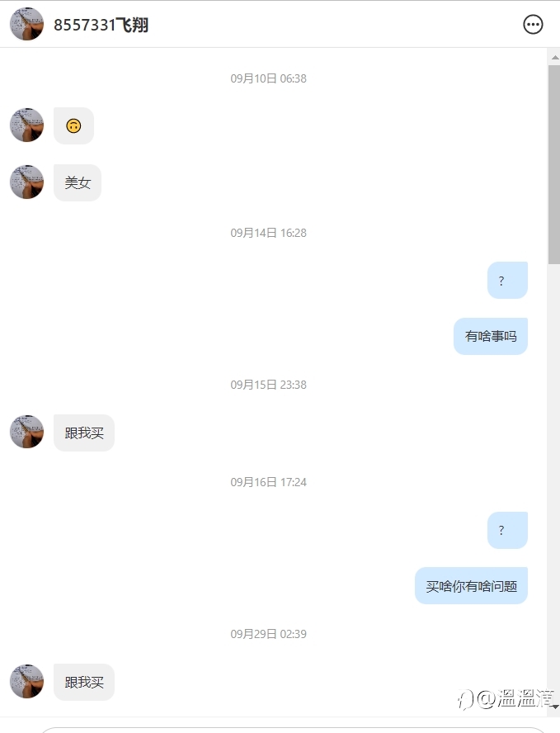Click the first 跟我买 message bubble
Screen dimensions: 560x733
coord(84,433)
